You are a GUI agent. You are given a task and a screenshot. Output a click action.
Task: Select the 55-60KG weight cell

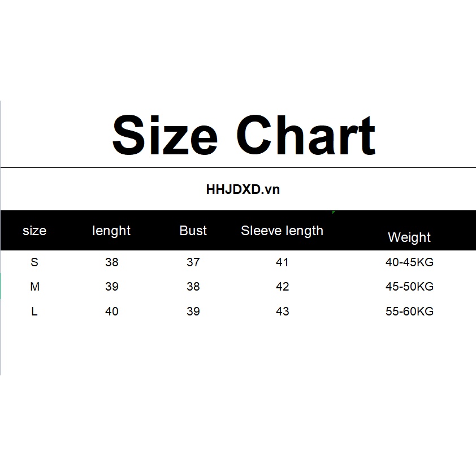pos(409,311)
